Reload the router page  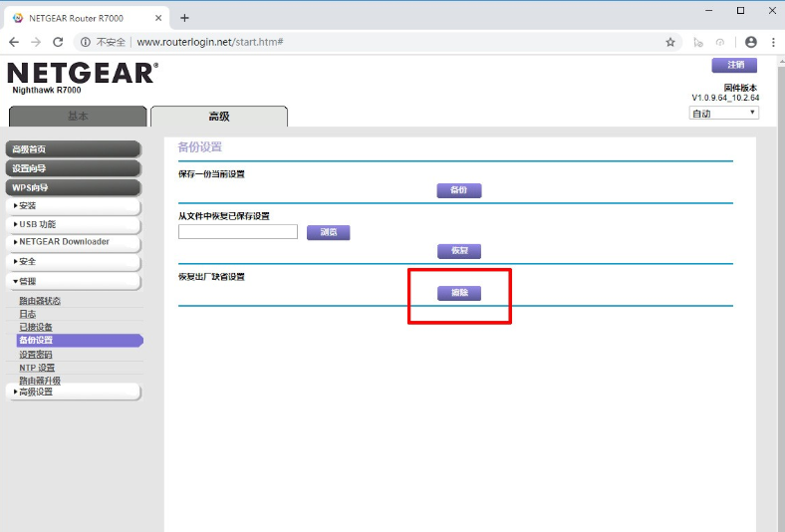click(58, 42)
